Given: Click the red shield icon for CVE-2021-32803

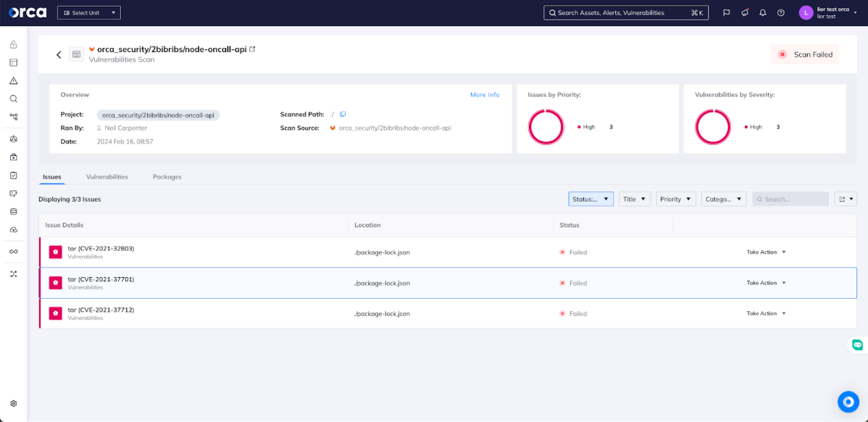Looking at the screenshot, I should (55, 252).
